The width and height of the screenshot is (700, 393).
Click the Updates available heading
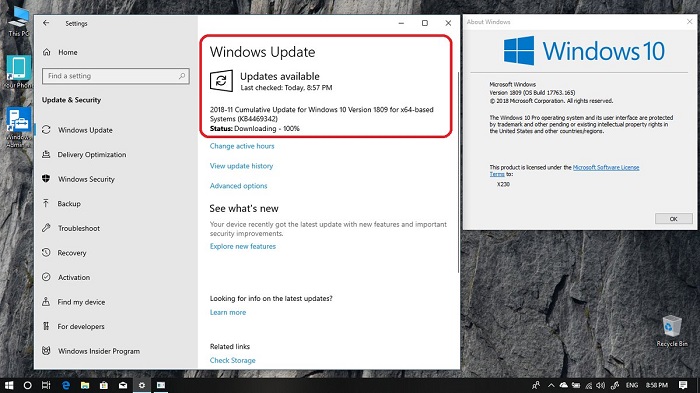[280, 76]
